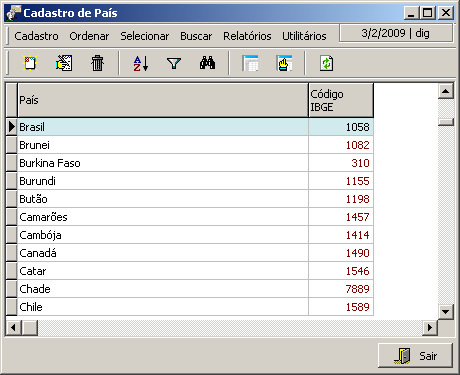Click the vertical scrollbar down arrow
Viewport: 460px width, 375px height.
(x=446, y=312)
